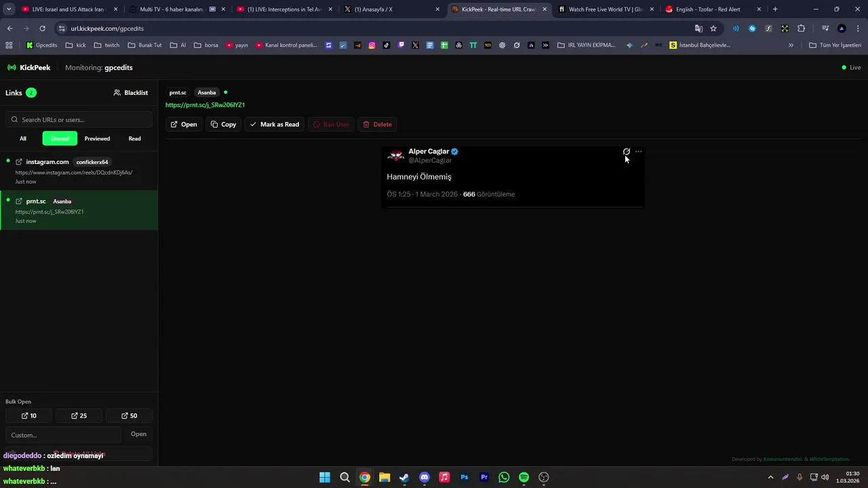
Task: Expand the kick bookmarks folder
Action: click(x=75, y=45)
